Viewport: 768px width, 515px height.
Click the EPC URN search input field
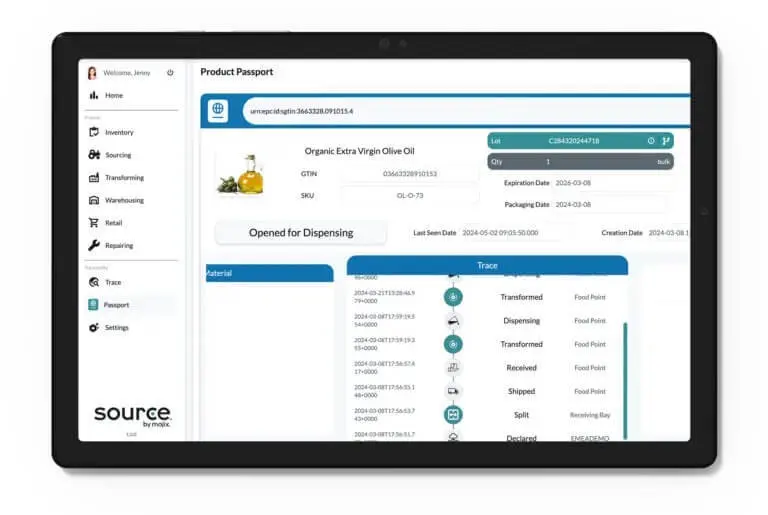[x=467, y=111]
